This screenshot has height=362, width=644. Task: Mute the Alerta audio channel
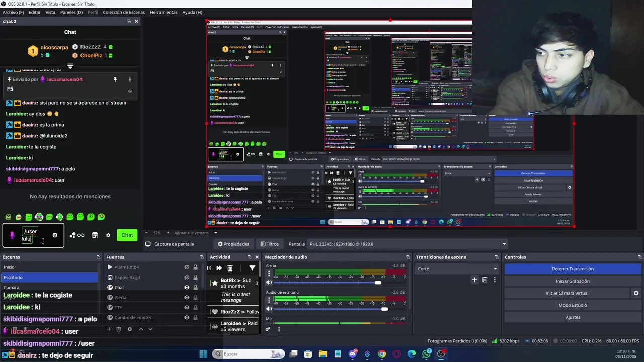(269, 283)
